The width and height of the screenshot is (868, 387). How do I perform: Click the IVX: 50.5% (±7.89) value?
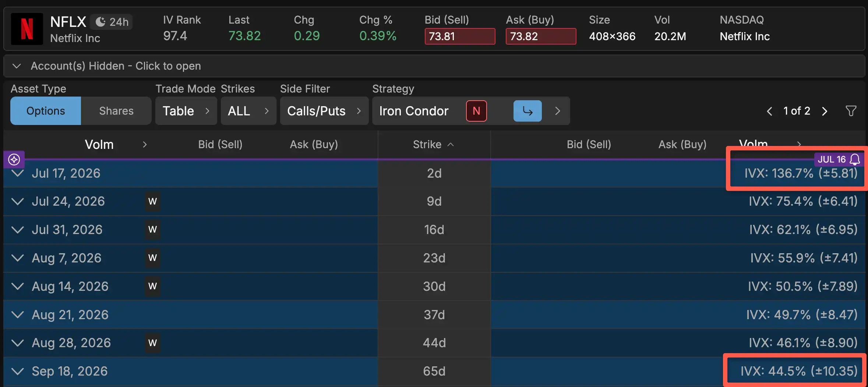pos(803,286)
